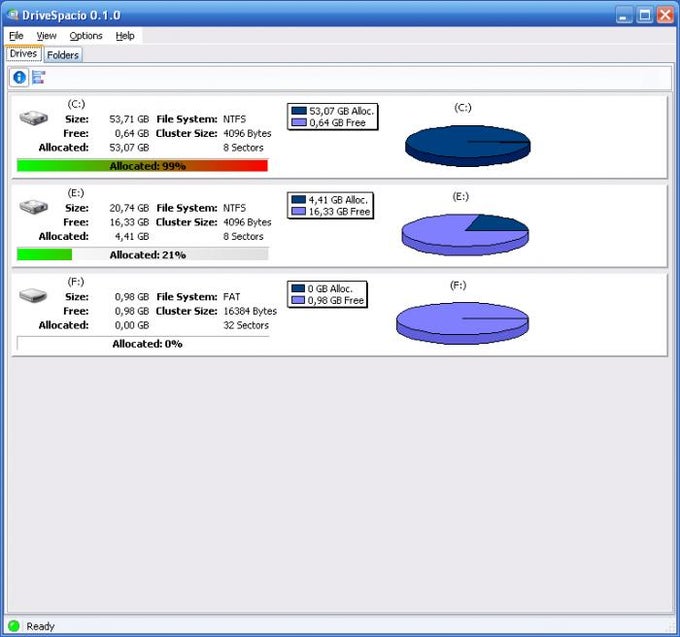Viewport: 680px width, 637px height.
Task: Open the View menu
Action: pyautogui.click(x=46, y=36)
